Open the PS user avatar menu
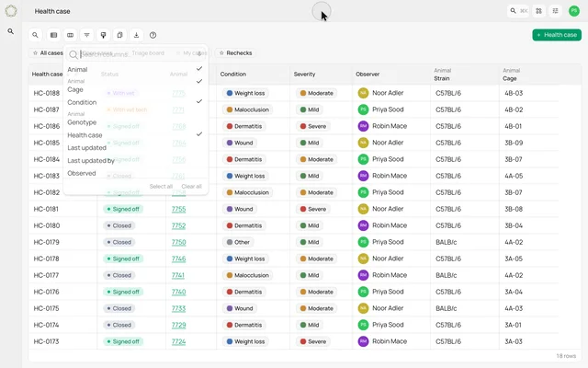Image resolution: width=588 pixels, height=368 pixels. pos(573,11)
